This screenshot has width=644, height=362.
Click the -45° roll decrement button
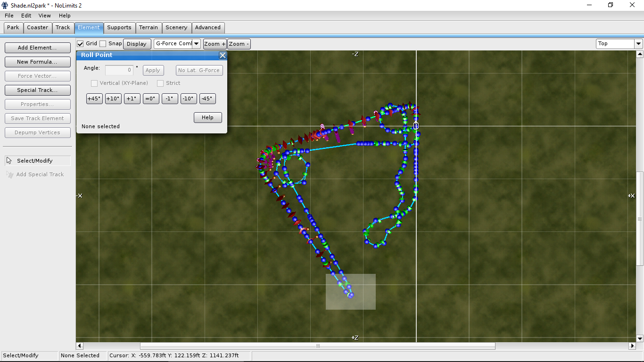[207, 99]
